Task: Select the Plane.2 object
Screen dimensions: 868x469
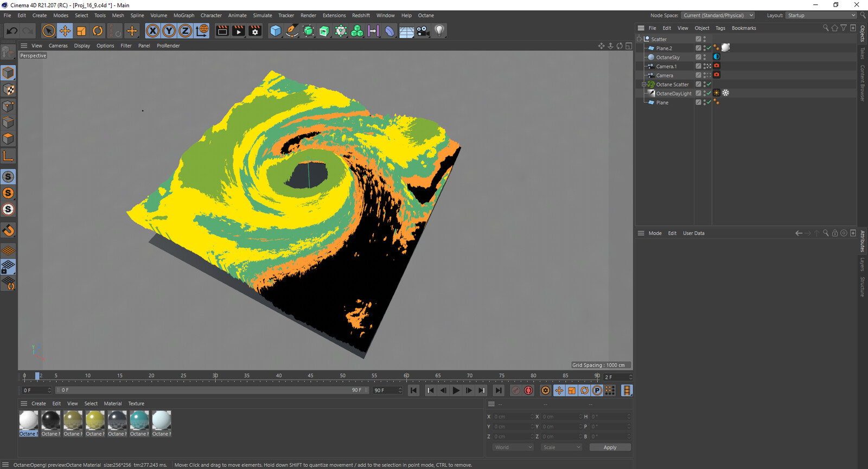Action: coord(664,48)
